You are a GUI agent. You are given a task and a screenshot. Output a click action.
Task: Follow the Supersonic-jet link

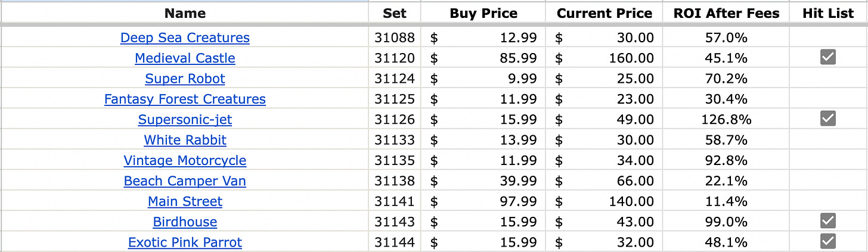(185, 119)
